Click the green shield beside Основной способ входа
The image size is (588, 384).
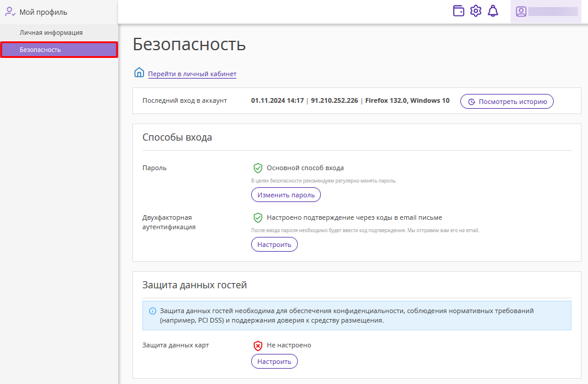(258, 168)
